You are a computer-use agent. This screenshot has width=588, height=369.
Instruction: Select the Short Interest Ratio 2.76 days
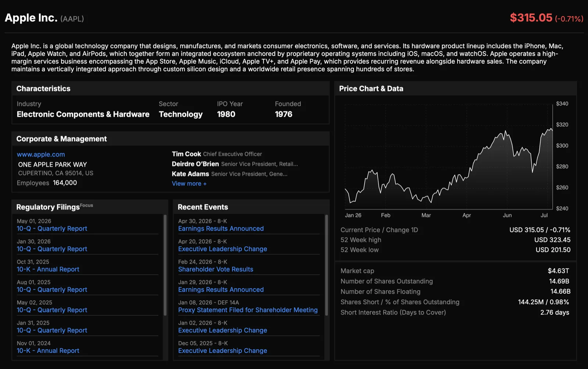(555, 312)
